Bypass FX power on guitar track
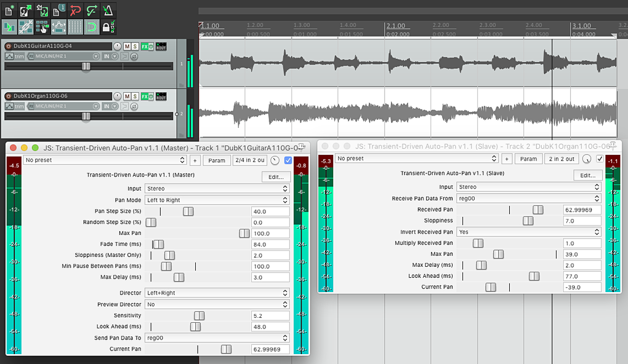 [x=151, y=46]
